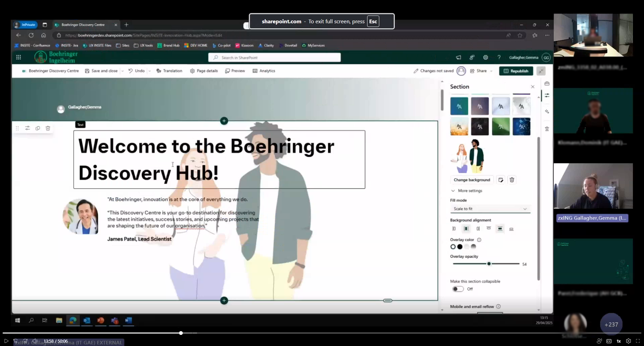The width and height of the screenshot is (644, 346).
Task: Expand Undo options arrow
Action: click(149, 71)
